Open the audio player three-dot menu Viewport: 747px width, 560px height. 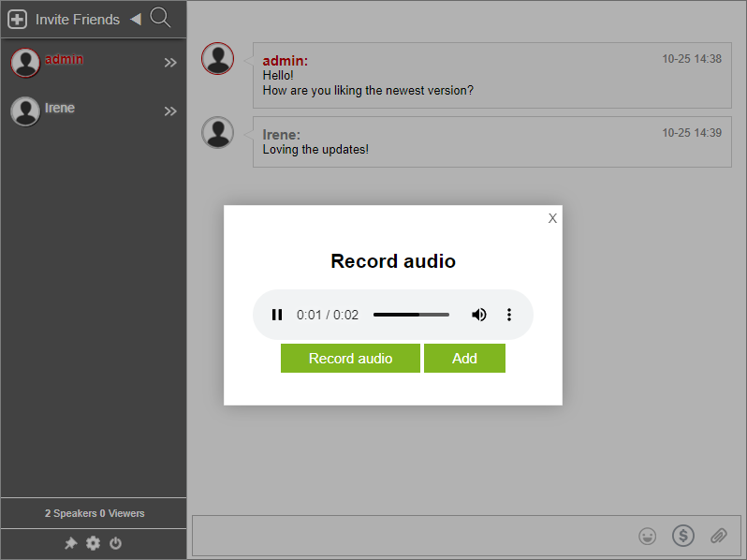[509, 315]
